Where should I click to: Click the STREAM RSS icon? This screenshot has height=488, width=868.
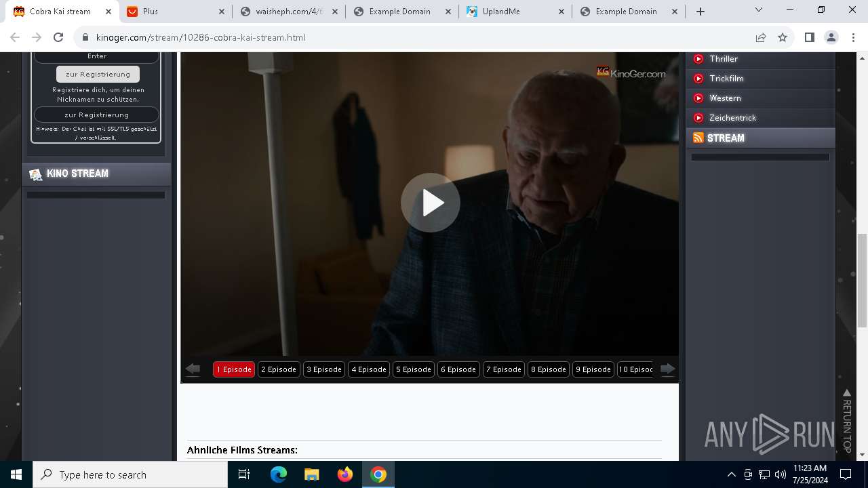click(x=698, y=138)
